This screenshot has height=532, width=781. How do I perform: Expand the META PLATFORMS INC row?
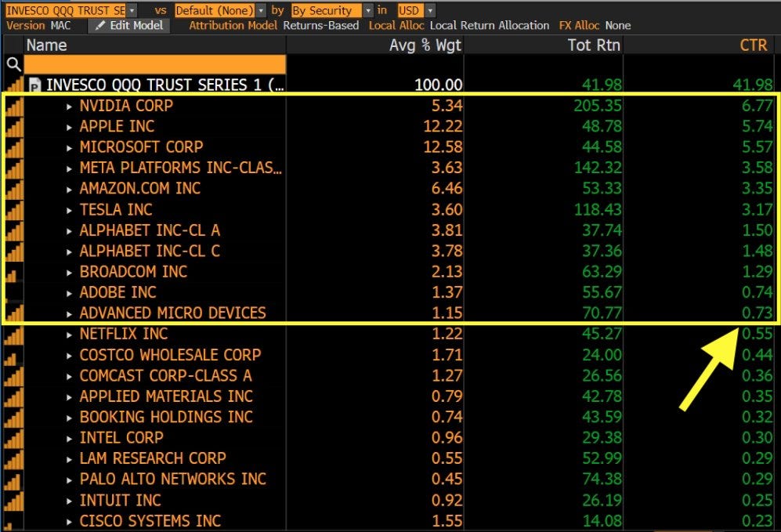(x=69, y=169)
